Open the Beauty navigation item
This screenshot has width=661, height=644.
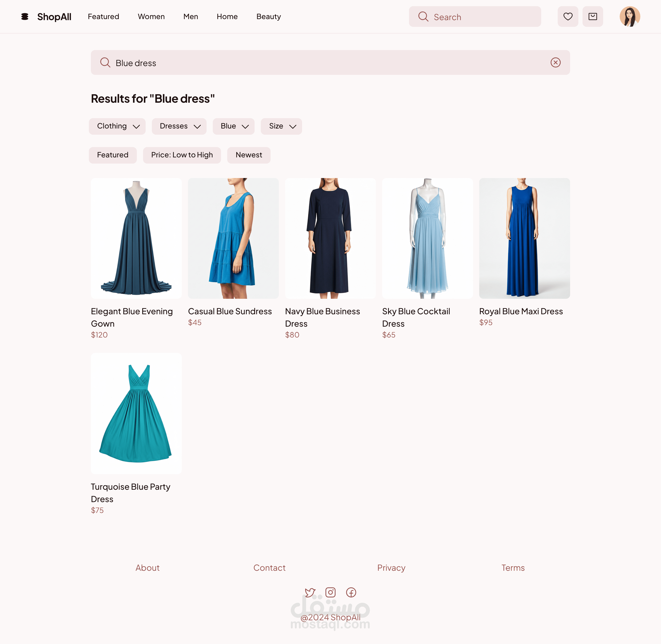pyautogui.click(x=268, y=17)
